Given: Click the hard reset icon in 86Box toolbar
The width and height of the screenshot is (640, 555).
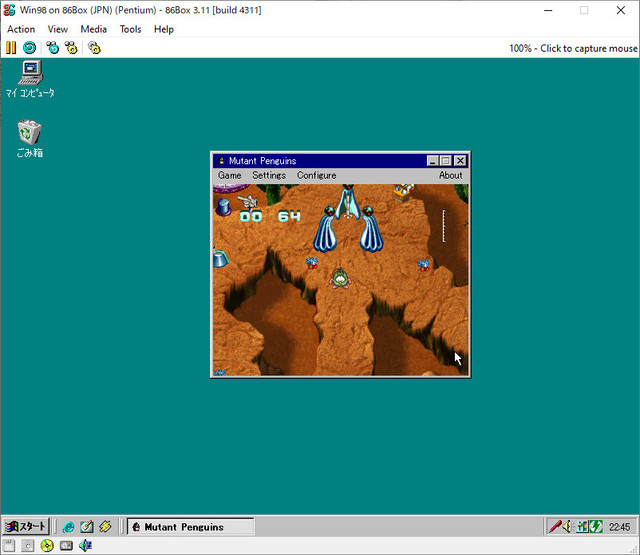Looking at the screenshot, I should pyautogui.click(x=29, y=48).
